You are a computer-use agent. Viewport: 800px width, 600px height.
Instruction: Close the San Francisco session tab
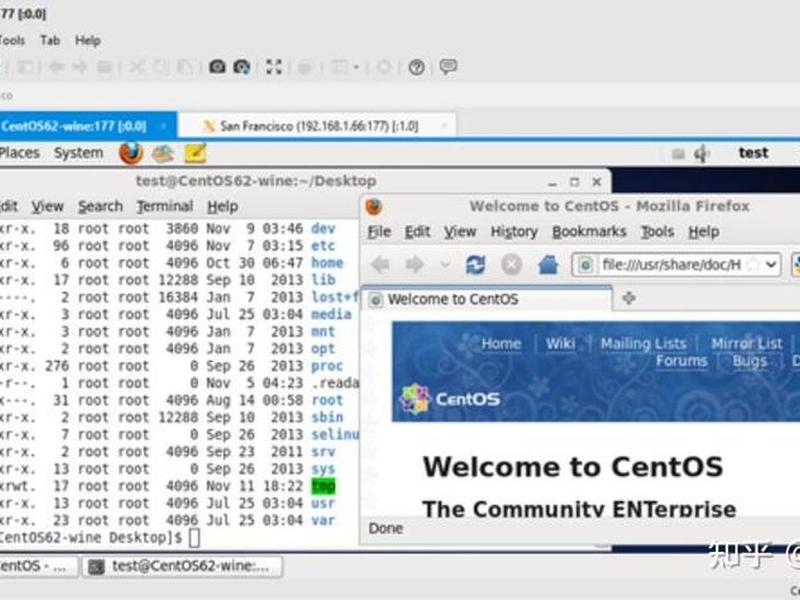(444, 126)
